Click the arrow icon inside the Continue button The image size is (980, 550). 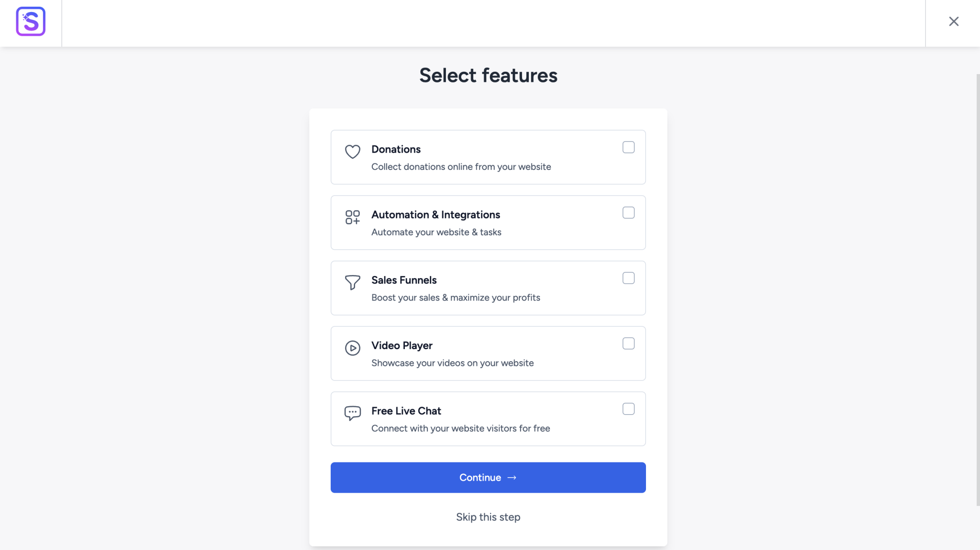512,477
